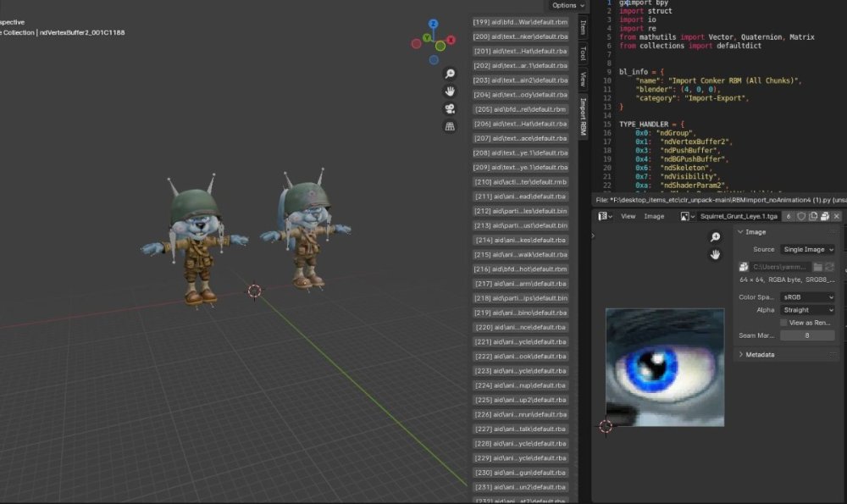Click the bl_info line in script editor

[641, 72]
